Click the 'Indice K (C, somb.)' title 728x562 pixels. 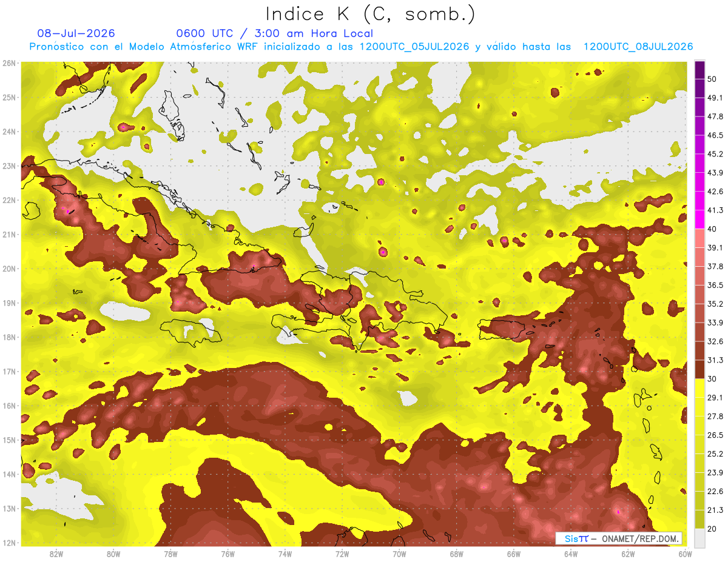coord(370,14)
